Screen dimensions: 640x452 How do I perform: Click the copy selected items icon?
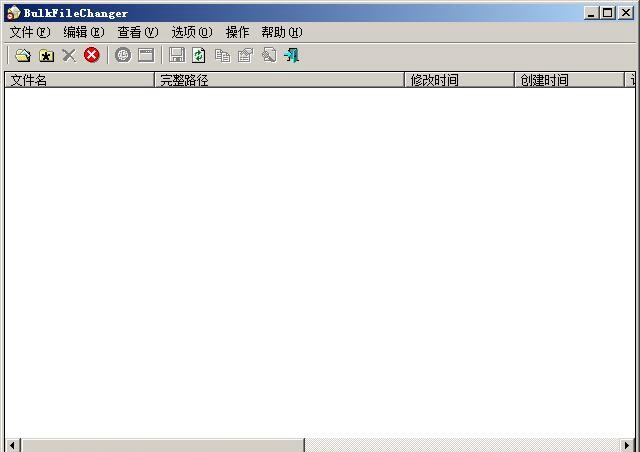point(222,56)
